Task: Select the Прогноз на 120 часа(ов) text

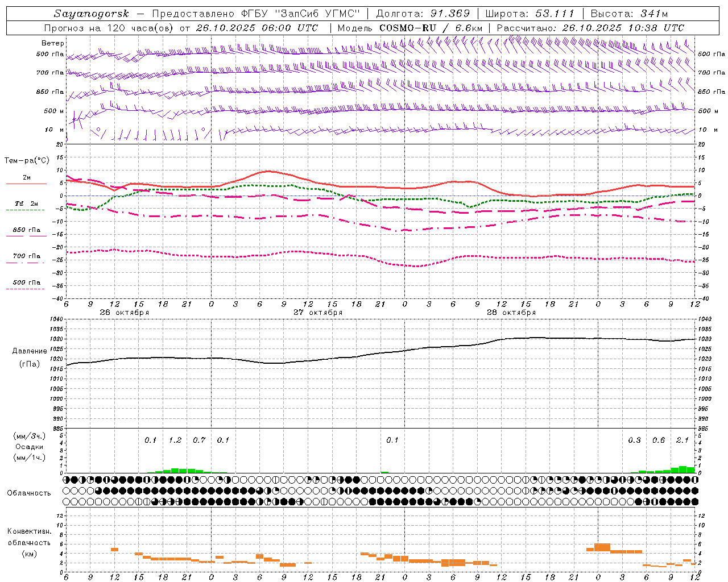Action: point(109,28)
